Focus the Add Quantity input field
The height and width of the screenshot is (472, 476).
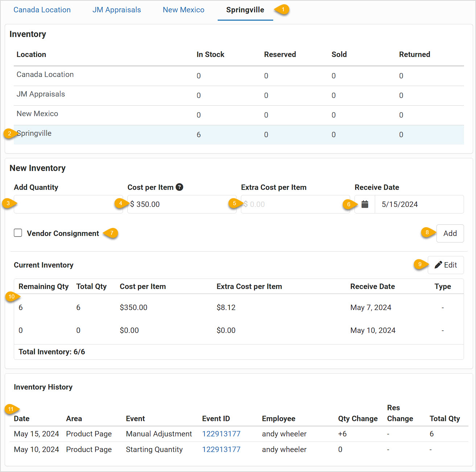[68, 204]
